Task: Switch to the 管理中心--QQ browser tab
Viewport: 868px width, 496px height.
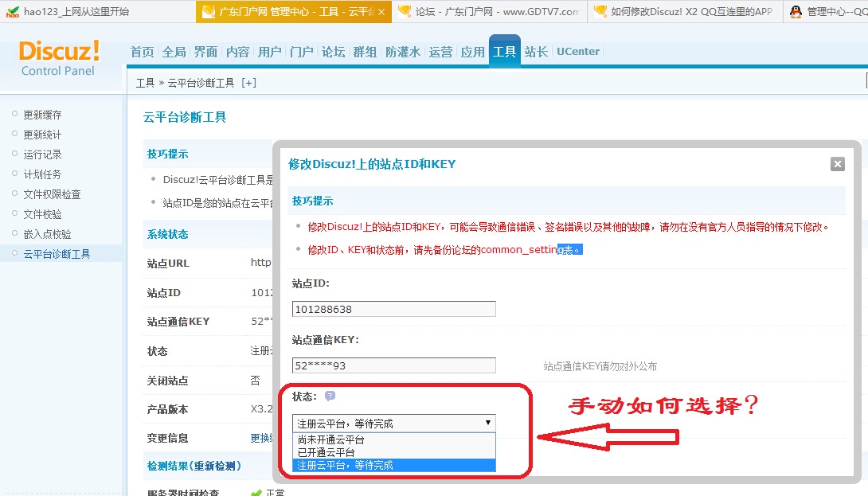Action: [827, 12]
